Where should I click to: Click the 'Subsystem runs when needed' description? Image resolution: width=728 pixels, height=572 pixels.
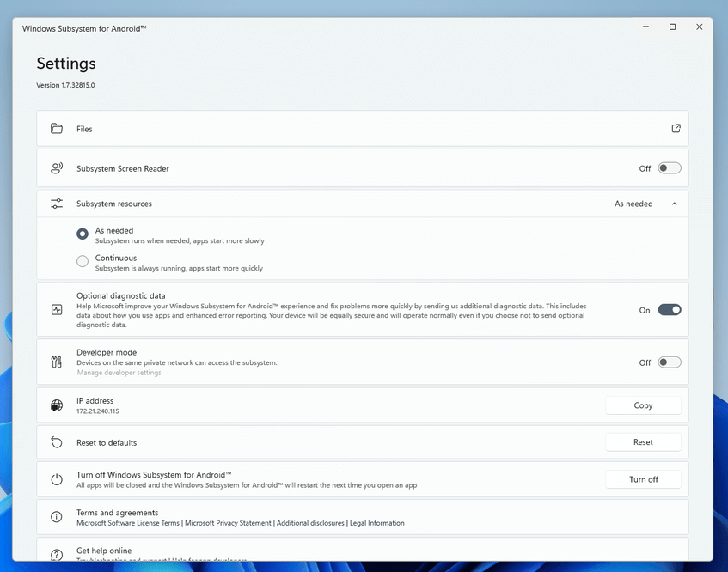tap(180, 240)
